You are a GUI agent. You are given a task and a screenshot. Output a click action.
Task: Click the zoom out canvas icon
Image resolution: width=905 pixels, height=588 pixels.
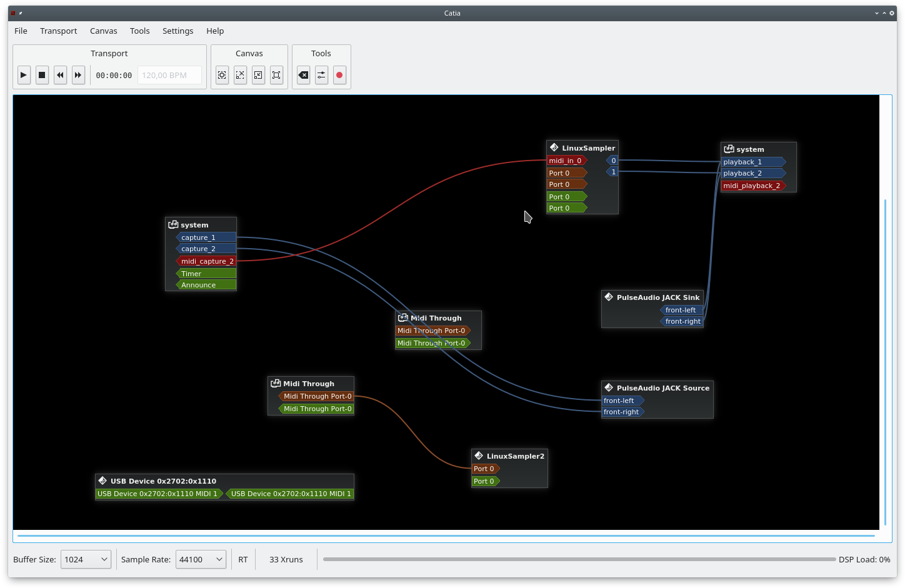click(258, 75)
